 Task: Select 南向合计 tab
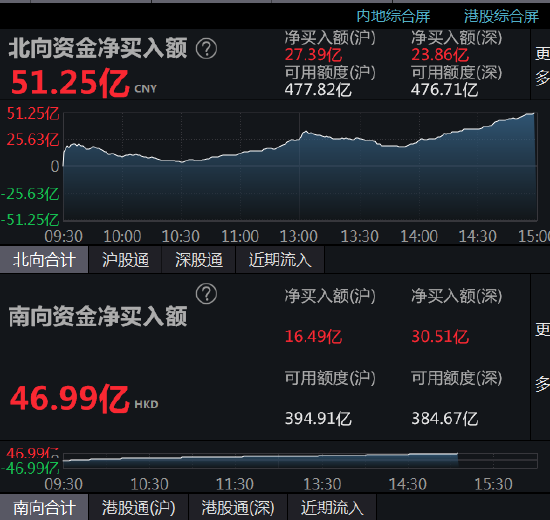click(x=44, y=507)
